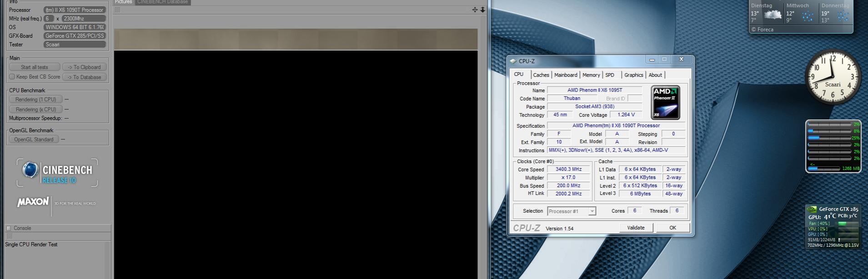
Task: Click the Package value Socket AM3 (938)
Action: pyautogui.click(x=594, y=106)
